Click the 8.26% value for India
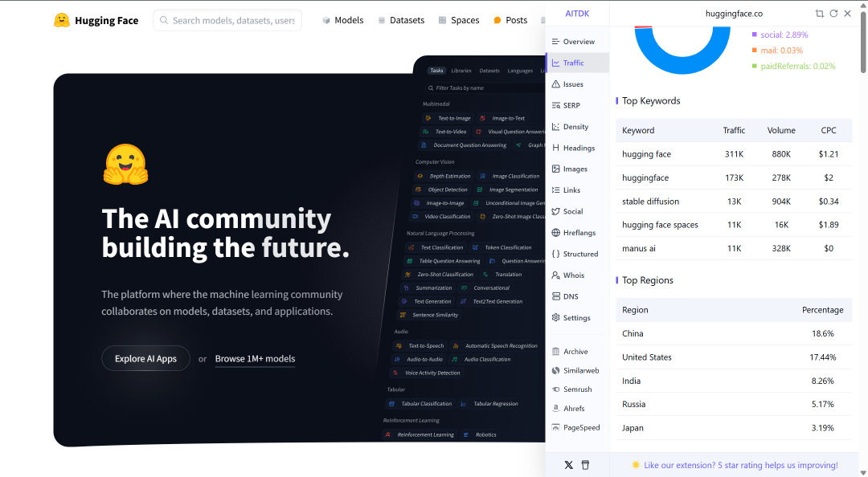 [x=823, y=381]
